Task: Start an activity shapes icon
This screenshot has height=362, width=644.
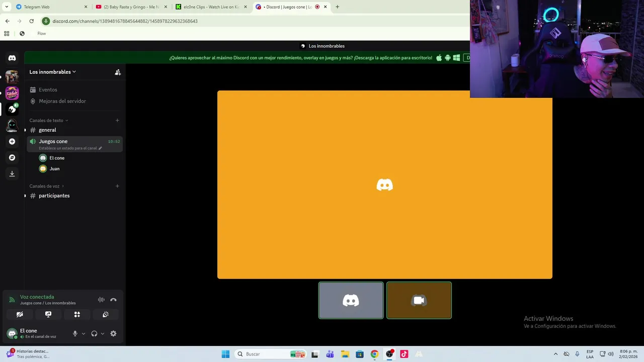Action: pyautogui.click(x=77, y=314)
